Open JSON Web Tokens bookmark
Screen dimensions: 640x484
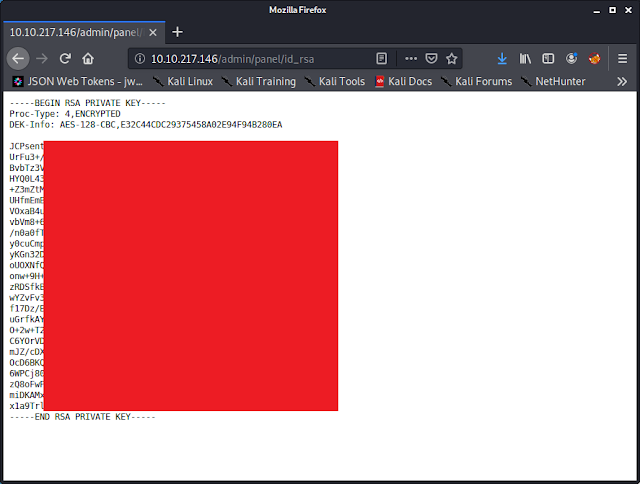[x=78, y=82]
